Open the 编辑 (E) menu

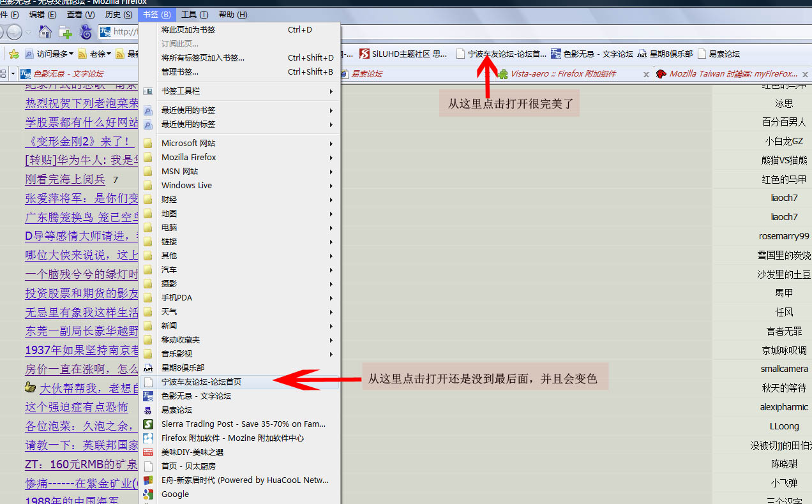click(43, 14)
